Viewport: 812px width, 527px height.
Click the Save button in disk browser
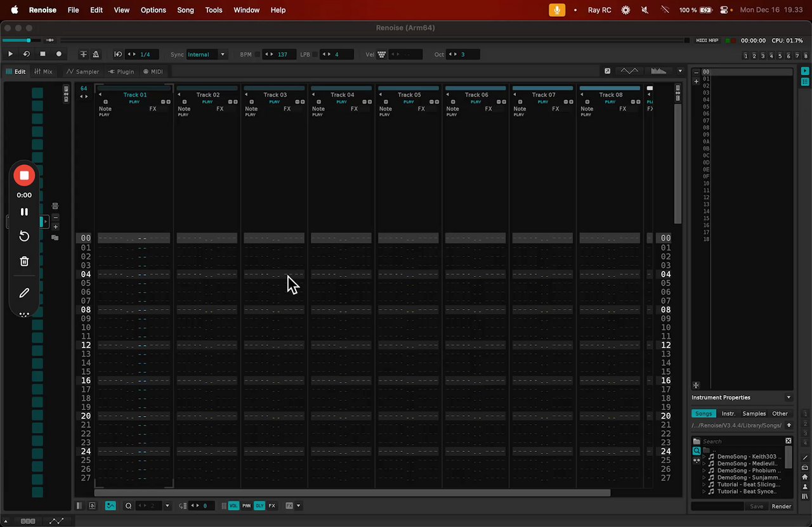pyautogui.click(x=756, y=506)
